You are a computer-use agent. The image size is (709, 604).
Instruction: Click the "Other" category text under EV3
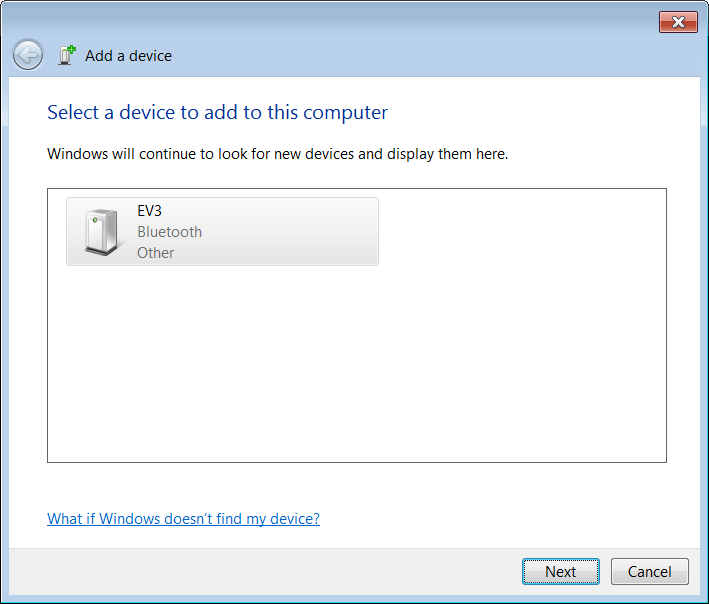[155, 253]
